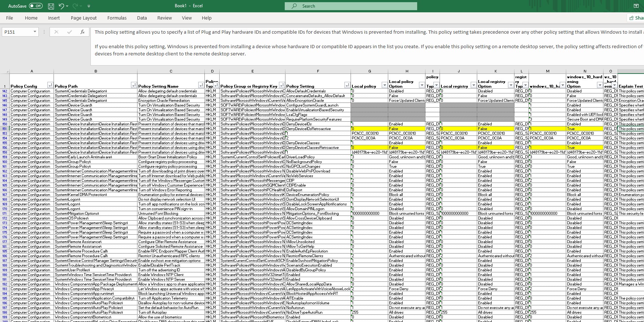Select column F header
Viewport: 644px width, 322px height.
click(x=318, y=71)
